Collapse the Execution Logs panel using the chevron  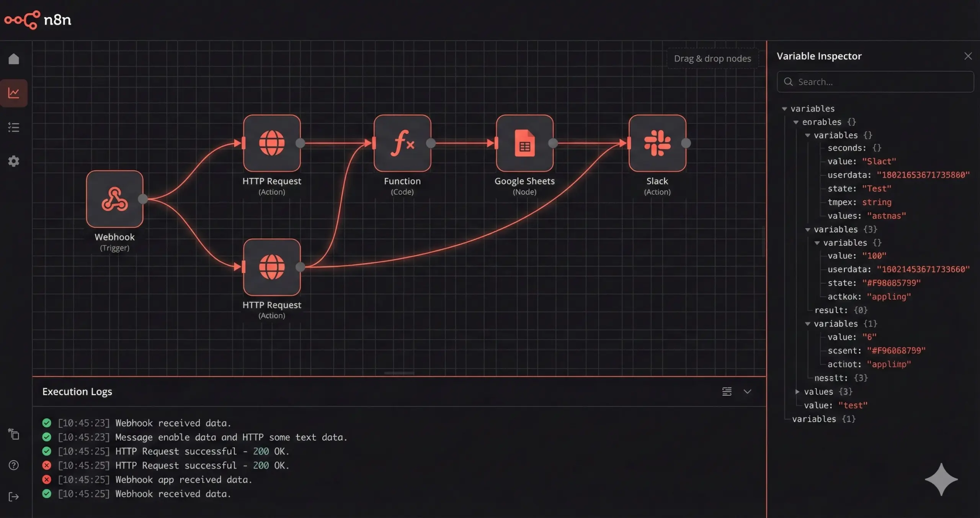pos(747,392)
